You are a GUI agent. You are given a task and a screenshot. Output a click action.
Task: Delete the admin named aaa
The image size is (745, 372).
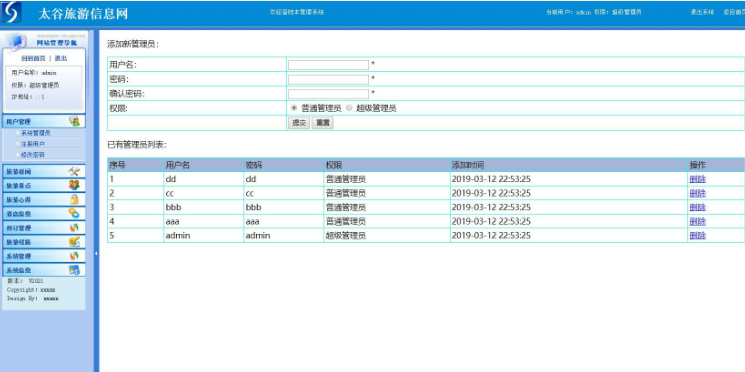click(x=697, y=221)
